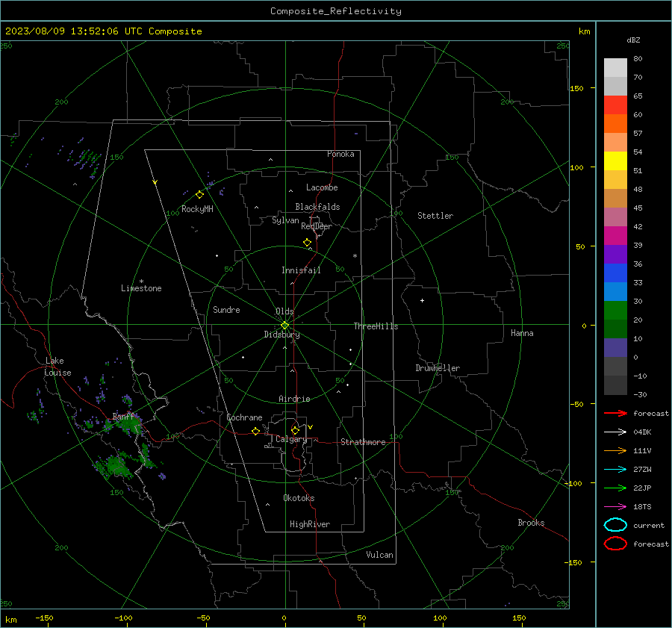Select the HighRiver label
672x628 pixels.
pos(310,525)
